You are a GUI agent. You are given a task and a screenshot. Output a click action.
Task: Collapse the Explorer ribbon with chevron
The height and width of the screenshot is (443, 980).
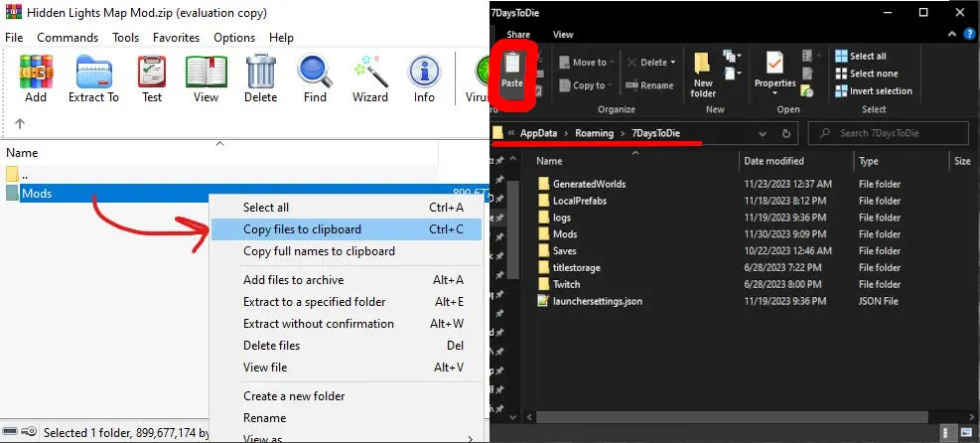pyautogui.click(x=952, y=34)
